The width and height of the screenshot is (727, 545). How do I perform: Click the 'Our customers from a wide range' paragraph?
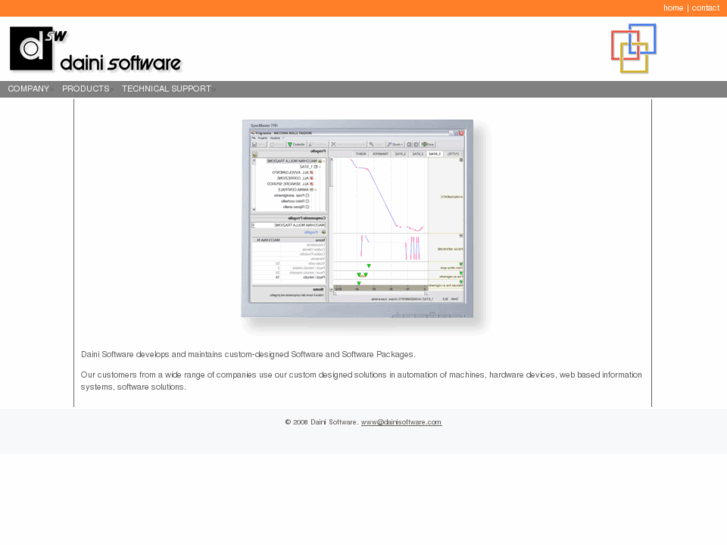pos(361,381)
